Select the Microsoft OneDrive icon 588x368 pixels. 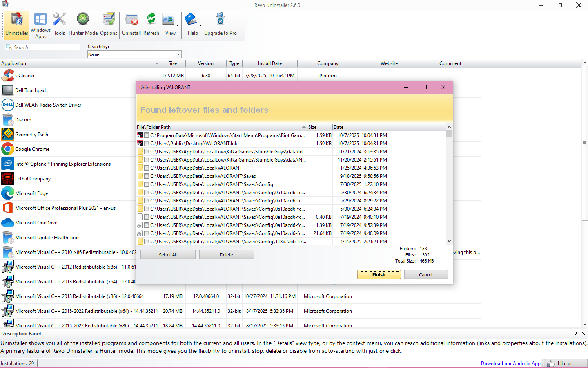click(8, 223)
